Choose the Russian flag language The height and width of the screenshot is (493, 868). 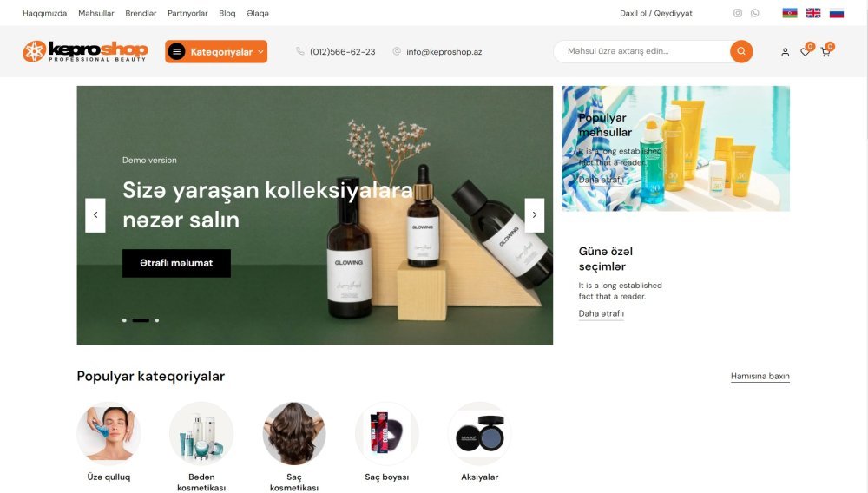click(x=837, y=13)
